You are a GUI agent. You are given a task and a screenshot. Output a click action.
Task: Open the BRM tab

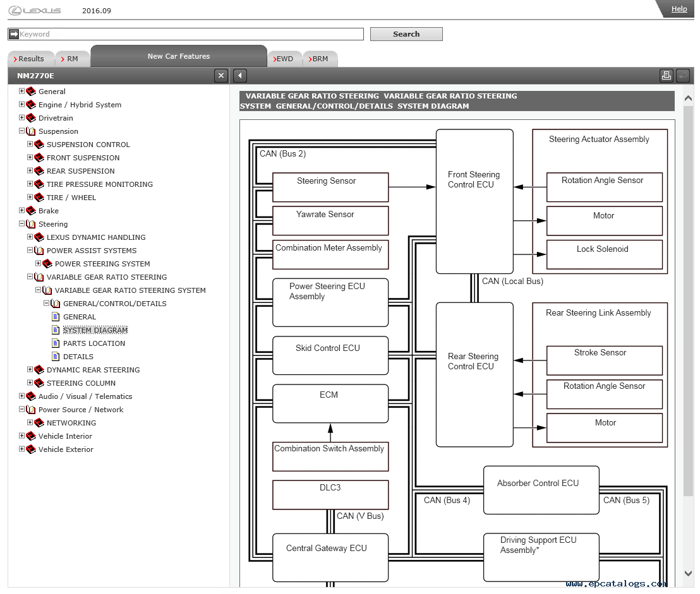click(320, 59)
